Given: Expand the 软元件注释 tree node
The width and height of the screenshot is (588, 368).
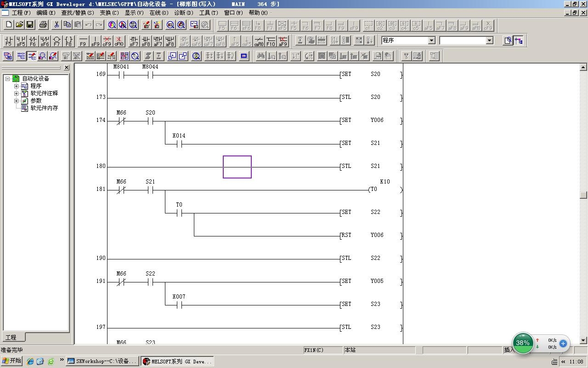Looking at the screenshot, I should 16,93.
